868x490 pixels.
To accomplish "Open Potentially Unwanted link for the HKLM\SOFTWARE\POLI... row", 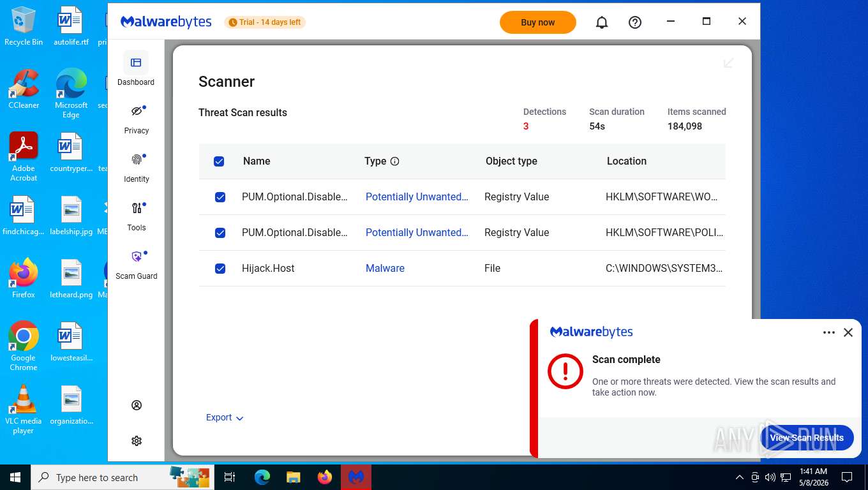I will pyautogui.click(x=417, y=232).
